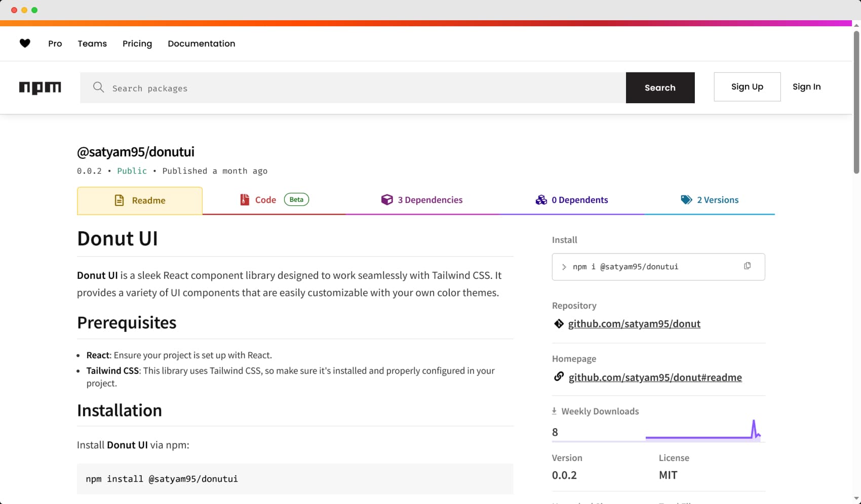Click the React prerequisite bullet item
Screen dimensions: 861x504
coord(179,355)
